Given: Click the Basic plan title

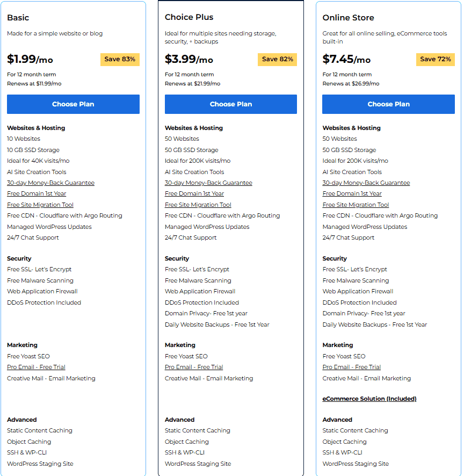Looking at the screenshot, I should click(18, 18).
